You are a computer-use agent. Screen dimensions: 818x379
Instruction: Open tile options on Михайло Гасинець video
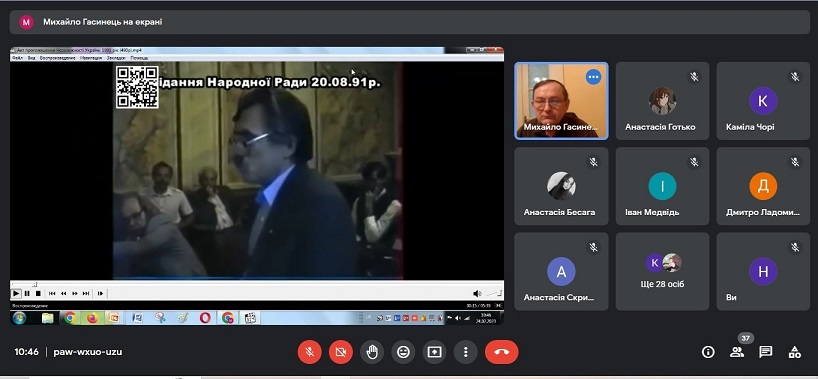[x=593, y=77]
